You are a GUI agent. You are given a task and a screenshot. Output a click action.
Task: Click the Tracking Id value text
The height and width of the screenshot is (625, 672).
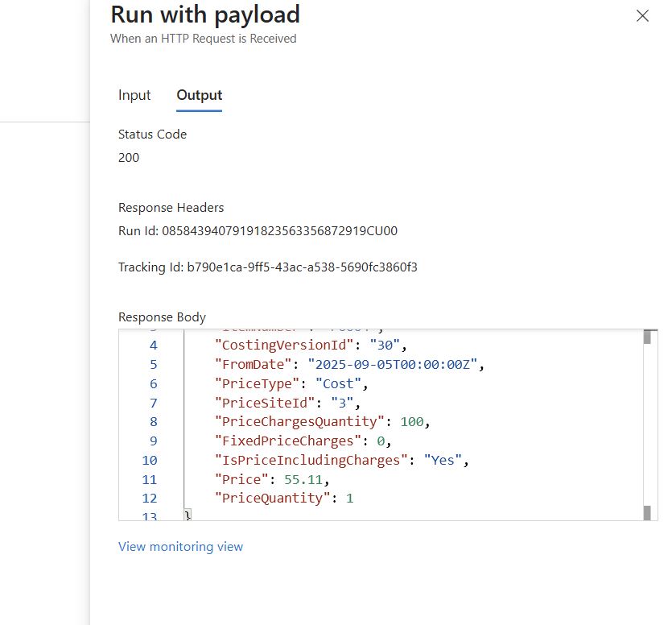[x=302, y=267]
